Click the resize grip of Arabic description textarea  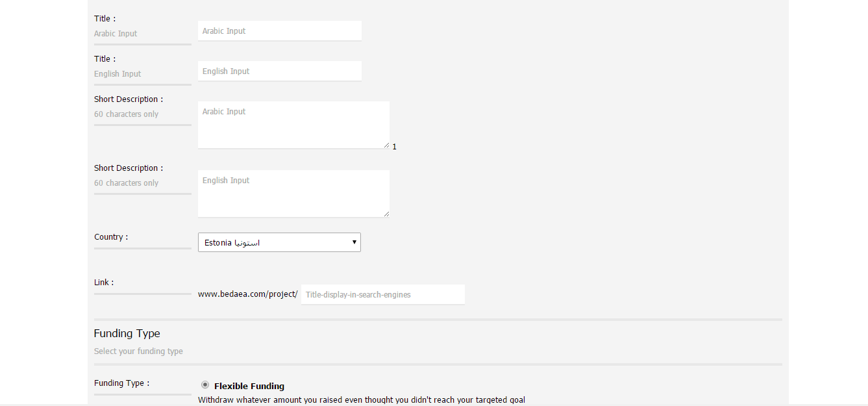[x=386, y=145]
